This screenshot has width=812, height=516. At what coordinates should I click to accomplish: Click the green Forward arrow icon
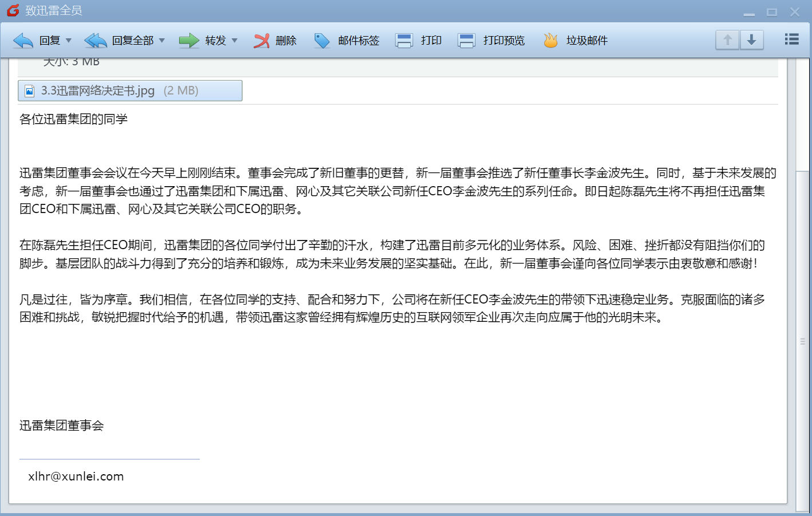[189, 41]
